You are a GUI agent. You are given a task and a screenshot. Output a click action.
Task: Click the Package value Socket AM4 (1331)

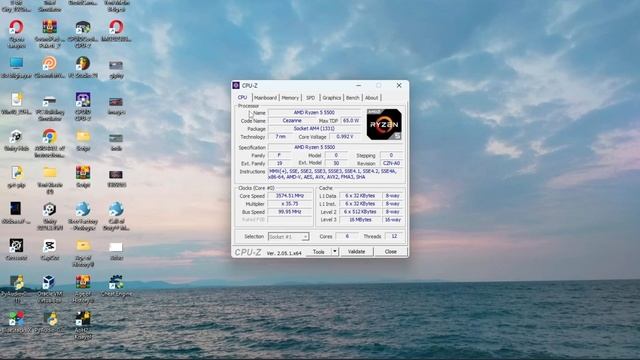[x=314, y=129]
